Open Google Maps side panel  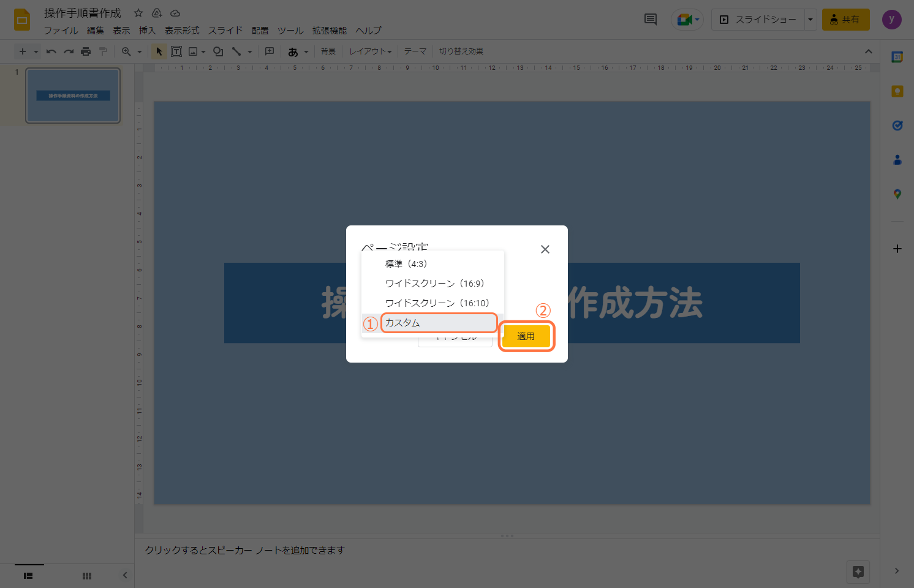pos(897,194)
